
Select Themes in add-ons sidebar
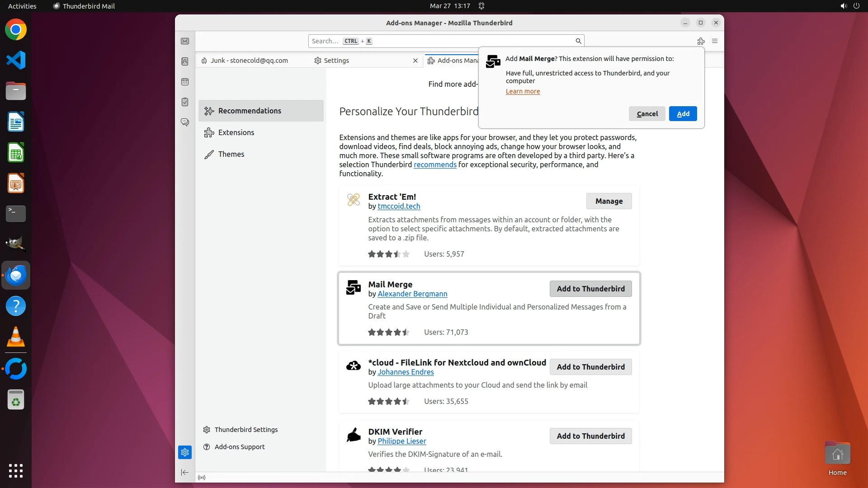(231, 154)
